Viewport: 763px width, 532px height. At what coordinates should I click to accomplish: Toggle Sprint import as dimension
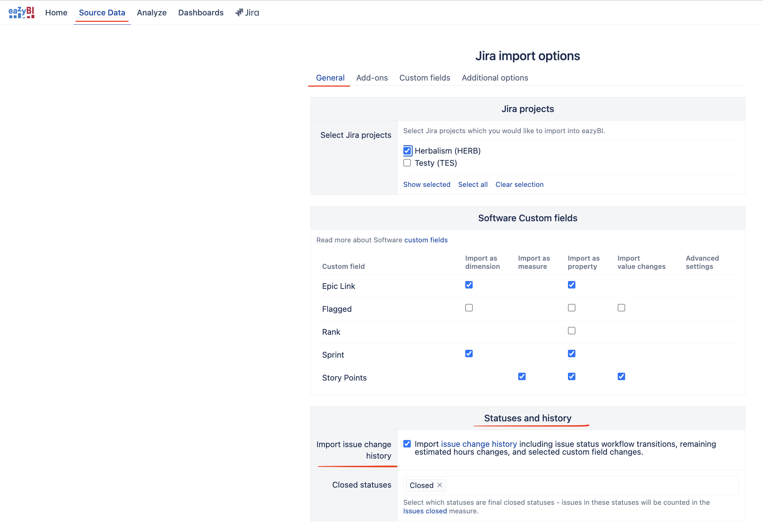[x=469, y=353]
